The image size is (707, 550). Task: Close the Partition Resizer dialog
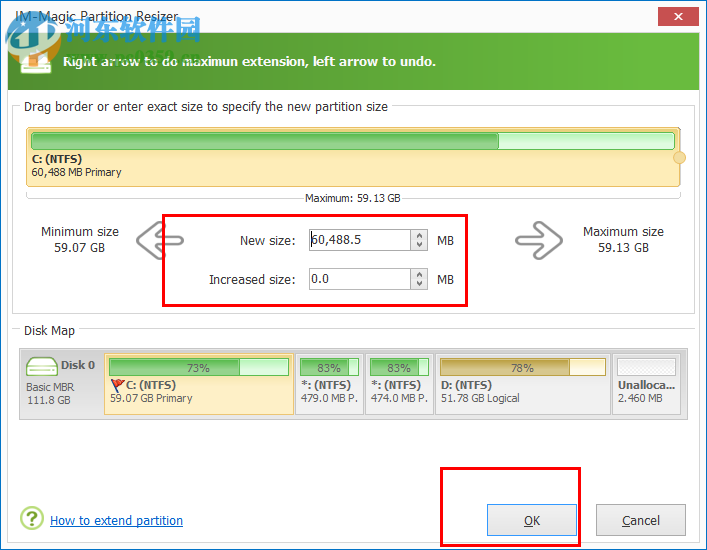(678, 17)
